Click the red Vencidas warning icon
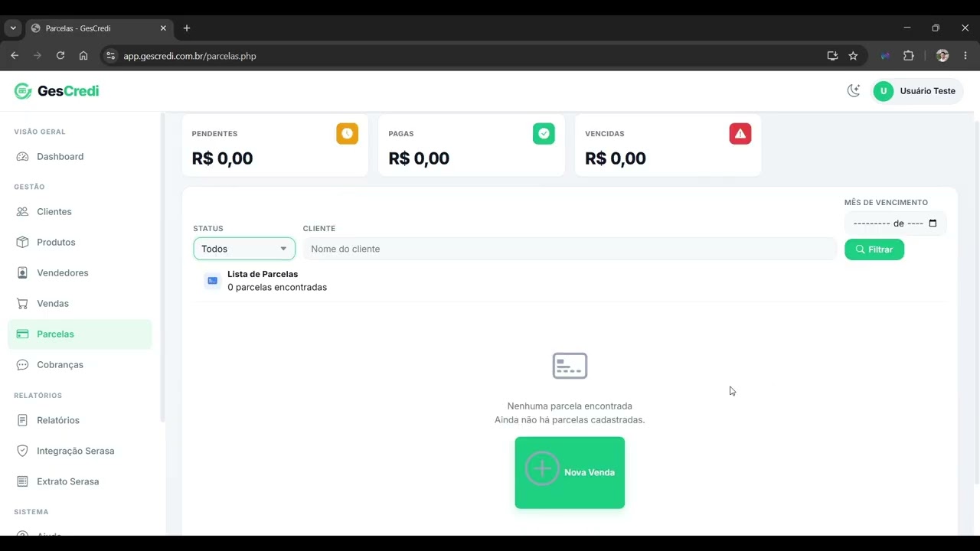The width and height of the screenshot is (980, 551). tap(740, 134)
